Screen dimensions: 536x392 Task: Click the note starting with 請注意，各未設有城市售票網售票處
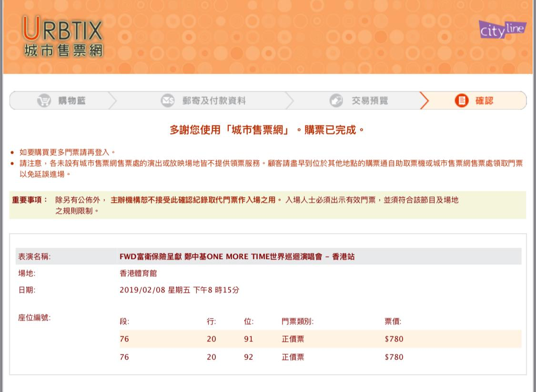click(x=271, y=169)
